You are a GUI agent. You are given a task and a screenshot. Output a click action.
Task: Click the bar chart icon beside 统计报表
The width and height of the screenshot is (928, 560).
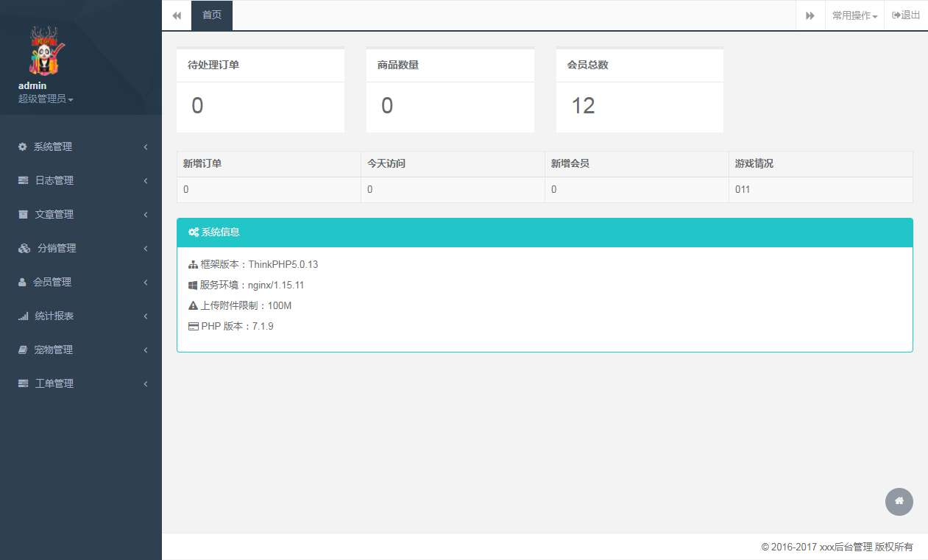[x=23, y=316]
